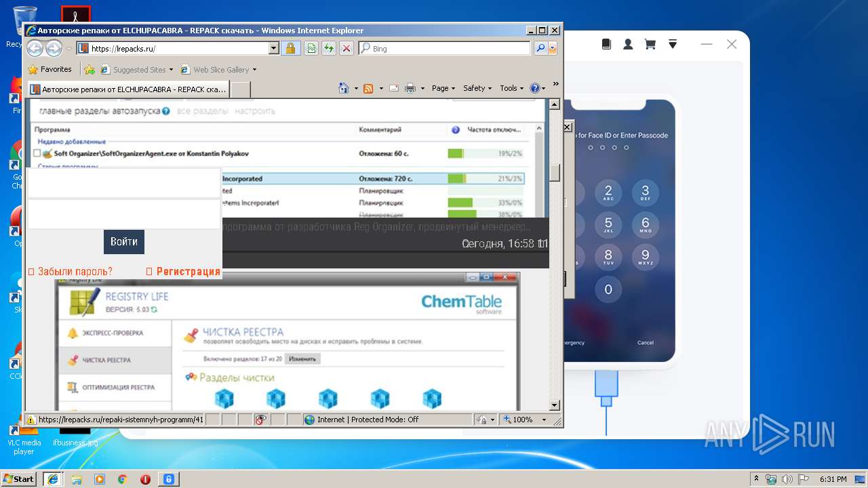868x488 pixels.
Task: Open the Recent Pages dropdown arrow
Action: pos(68,49)
